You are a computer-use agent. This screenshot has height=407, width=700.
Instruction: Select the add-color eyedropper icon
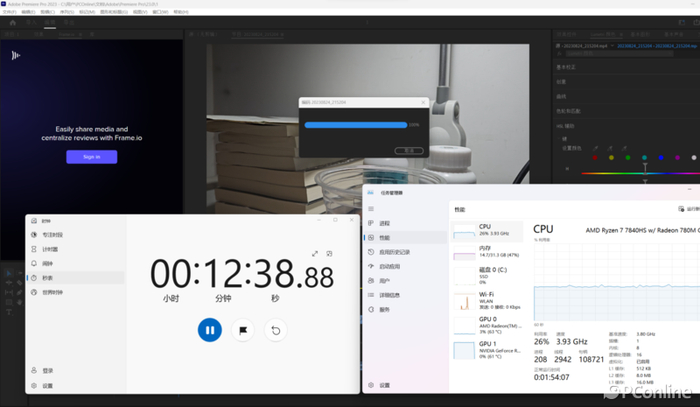click(610, 148)
